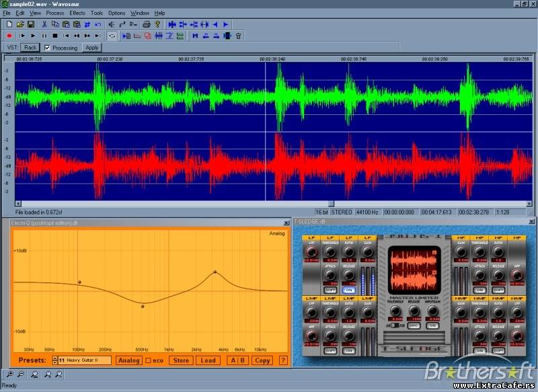Toggle loop playback mode icon
This screenshot has width=538, height=392.
point(112,36)
